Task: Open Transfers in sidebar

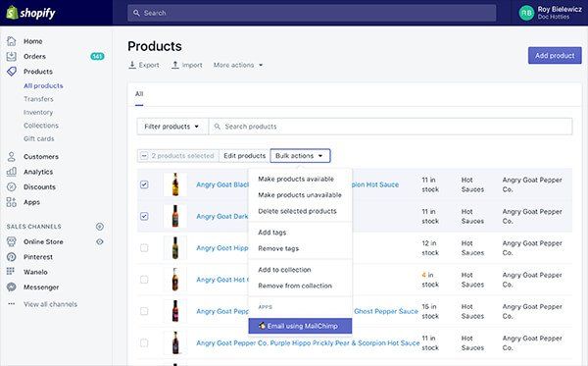Action: click(x=38, y=99)
